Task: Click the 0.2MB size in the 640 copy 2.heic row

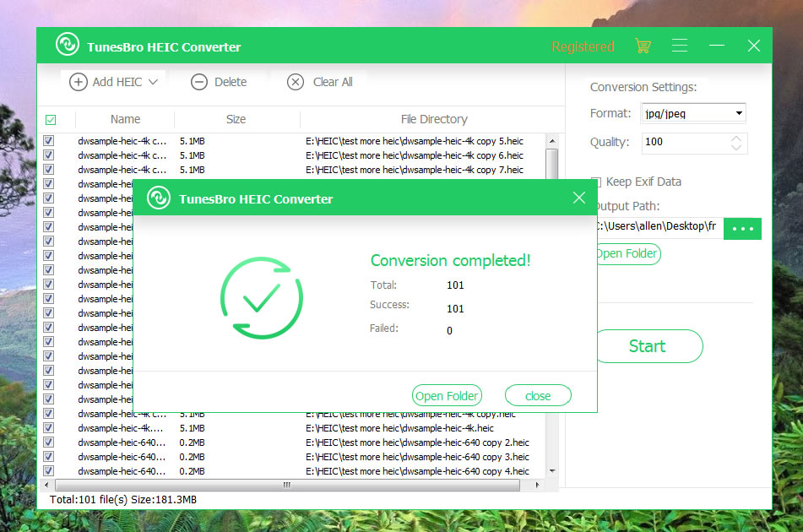Action: (x=192, y=442)
